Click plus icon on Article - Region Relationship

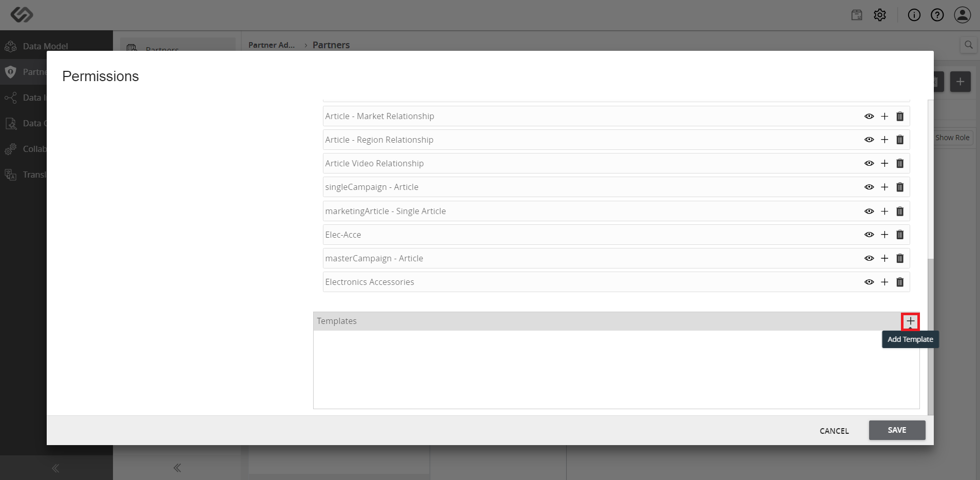[885, 140]
